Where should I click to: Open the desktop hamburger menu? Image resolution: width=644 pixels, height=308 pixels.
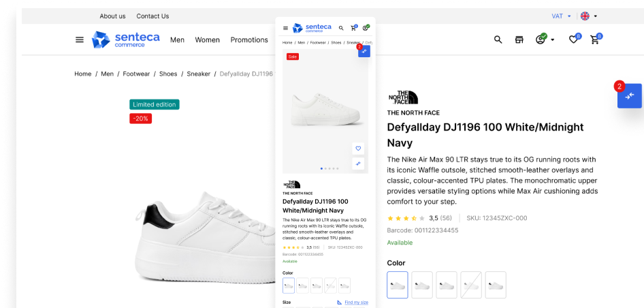(80, 40)
